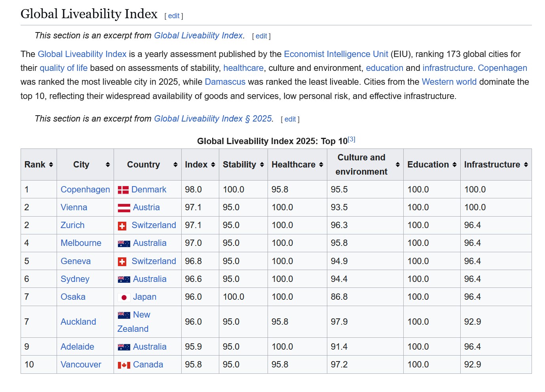
Task: Edit the Global Liveability Index section heading
Action: 174,16
